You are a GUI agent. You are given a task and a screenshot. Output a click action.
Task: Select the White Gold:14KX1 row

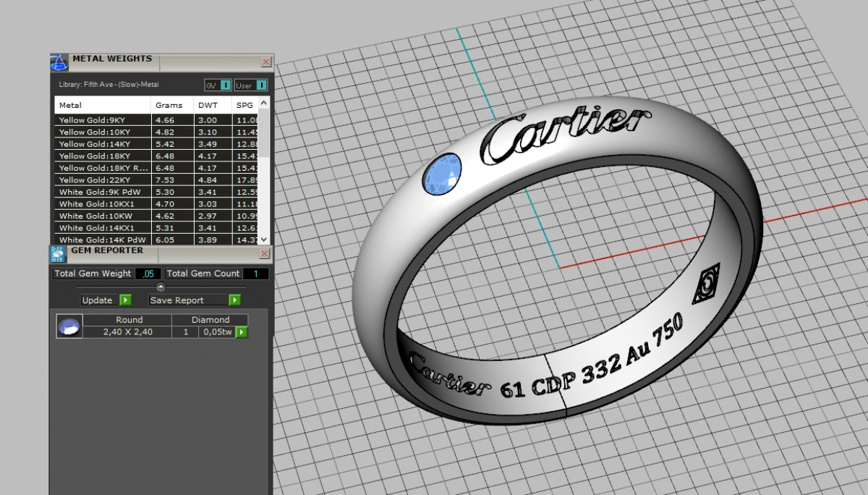click(x=157, y=228)
